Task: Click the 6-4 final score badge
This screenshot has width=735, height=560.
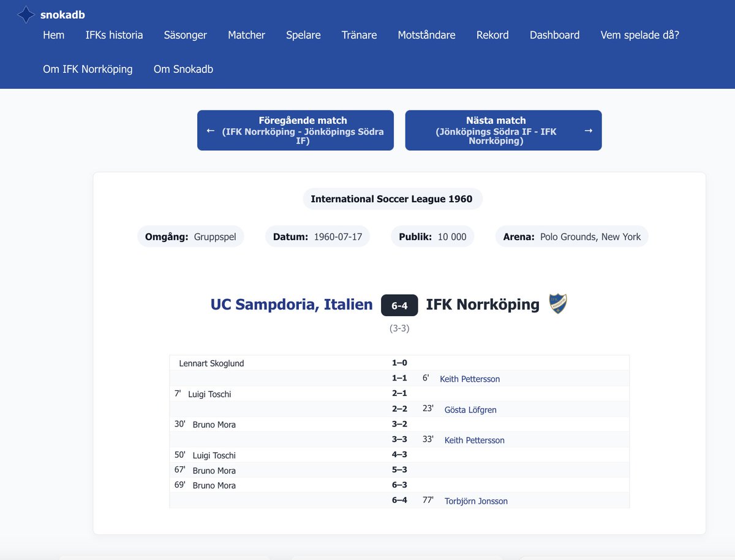Action: click(399, 305)
